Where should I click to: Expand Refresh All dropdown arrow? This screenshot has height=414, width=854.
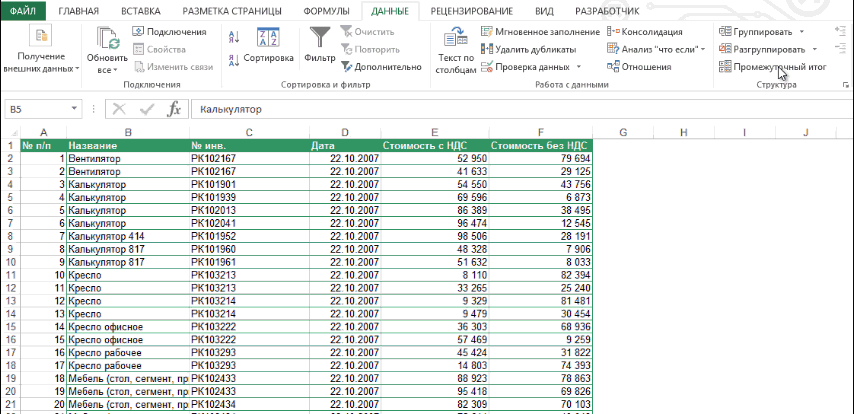(115, 70)
